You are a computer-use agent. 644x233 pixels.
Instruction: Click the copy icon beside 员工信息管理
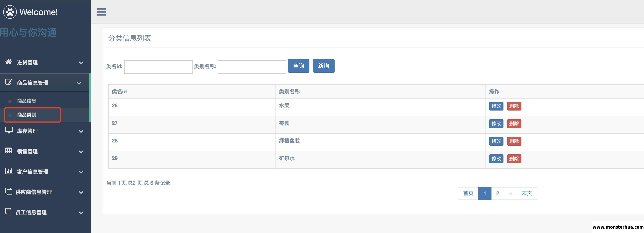coord(9,212)
